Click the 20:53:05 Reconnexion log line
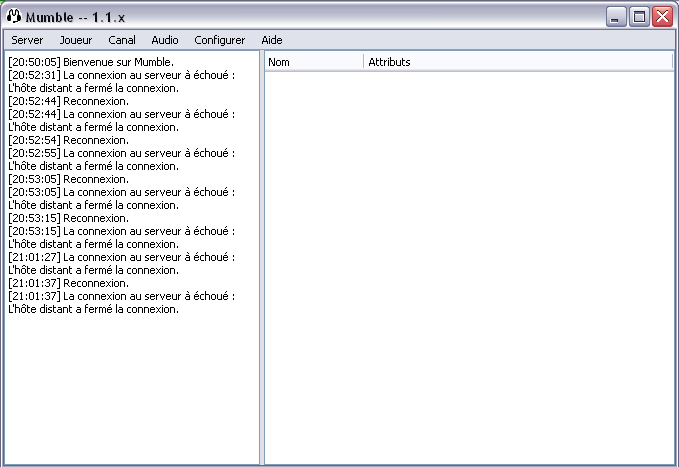679x467 pixels. click(x=68, y=179)
